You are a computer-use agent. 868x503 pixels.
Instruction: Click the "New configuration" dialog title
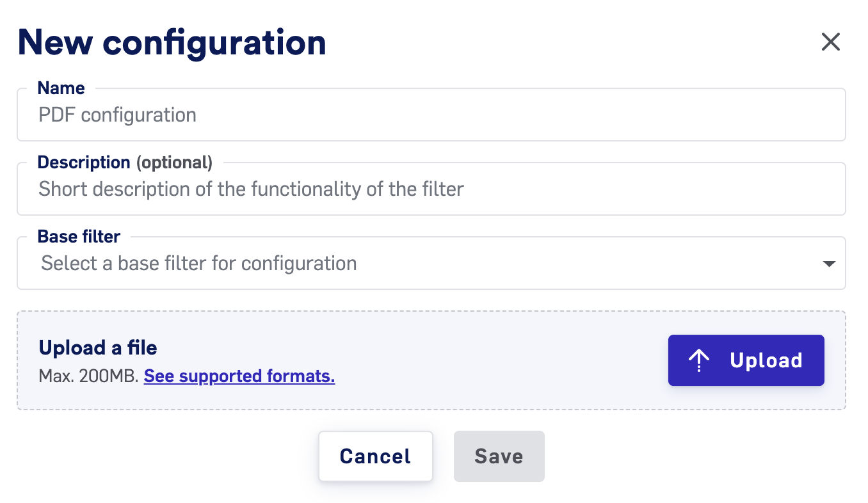[x=172, y=43]
